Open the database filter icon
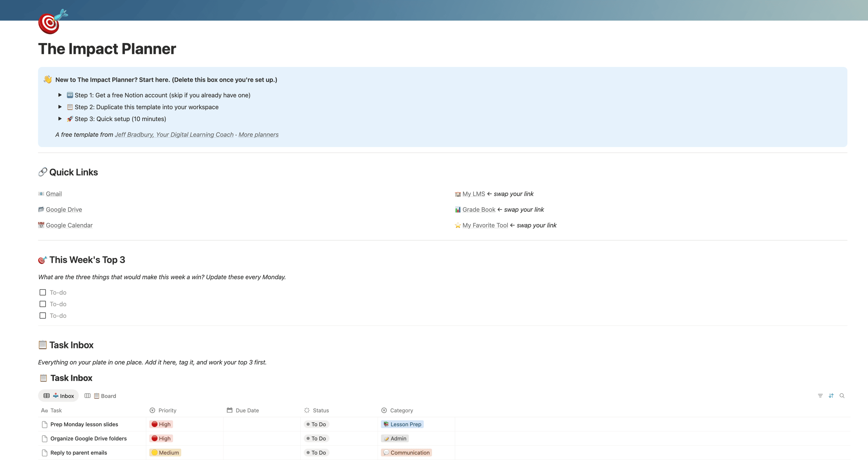Image resolution: width=868 pixels, height=460 pixels. coord(820,396)
